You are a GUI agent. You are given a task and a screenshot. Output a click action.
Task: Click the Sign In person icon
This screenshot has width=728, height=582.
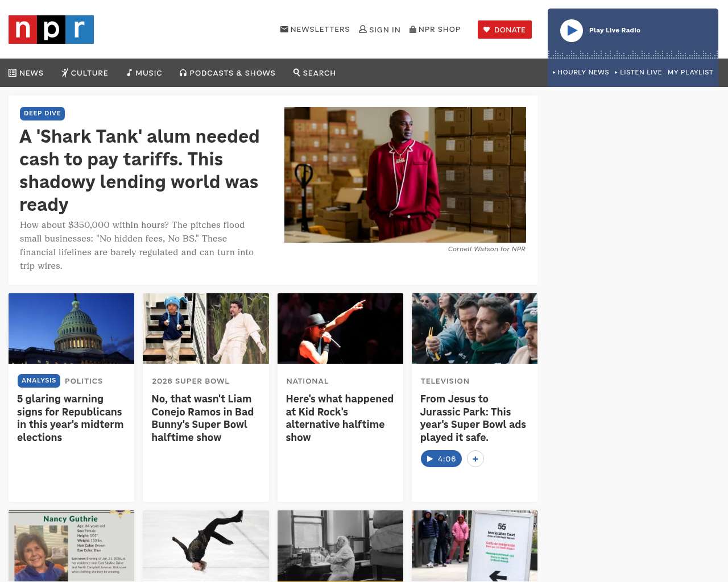[362, 29]
